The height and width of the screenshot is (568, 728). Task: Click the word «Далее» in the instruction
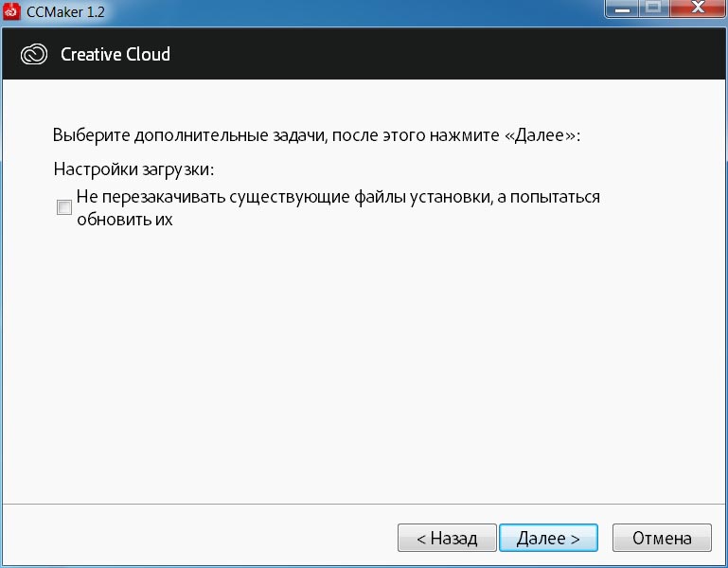pyautogui.click(x=540, y=135)
